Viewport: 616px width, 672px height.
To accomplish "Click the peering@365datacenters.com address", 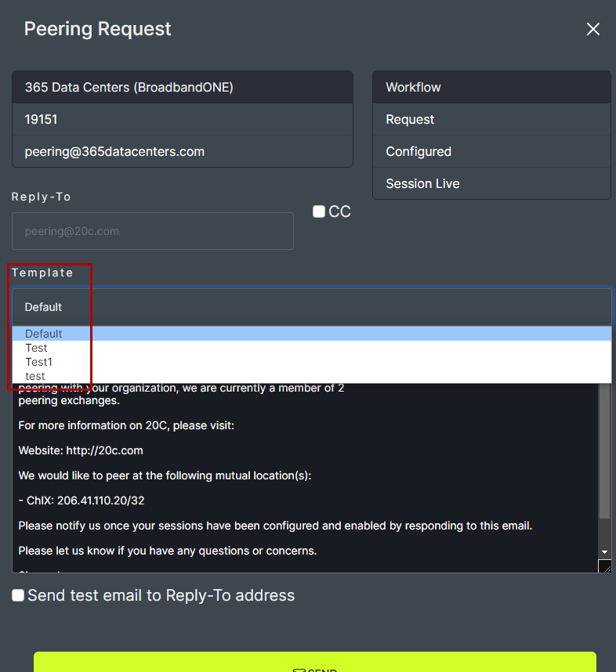I will [114, 151].
